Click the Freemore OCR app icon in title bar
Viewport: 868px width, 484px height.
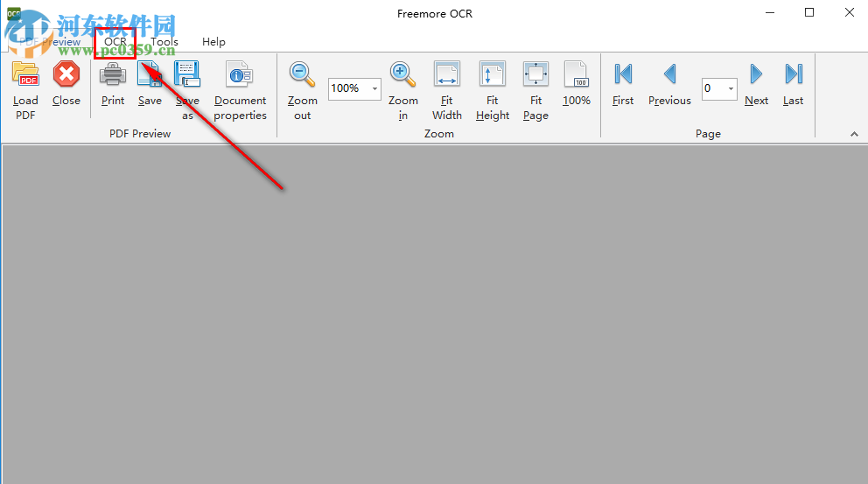point(13,13)
